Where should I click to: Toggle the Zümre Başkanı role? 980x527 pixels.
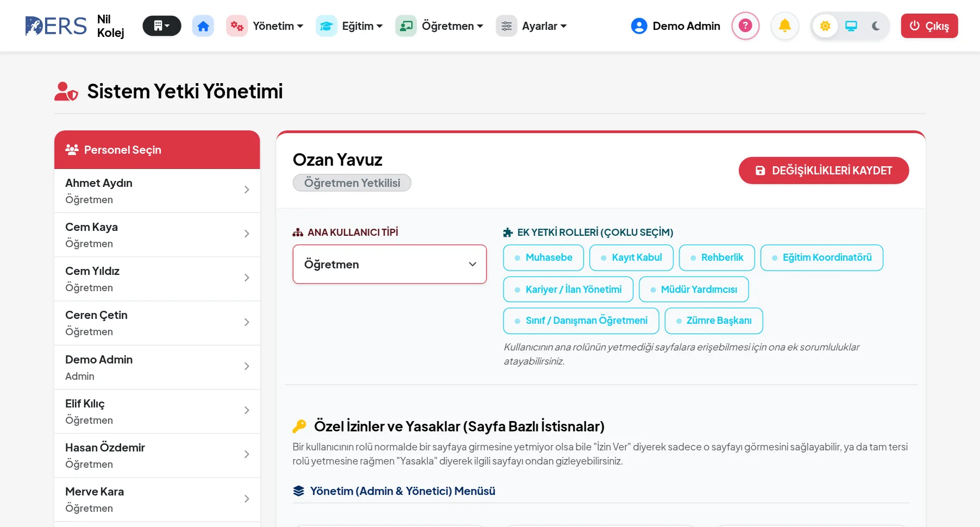point(714,321)
